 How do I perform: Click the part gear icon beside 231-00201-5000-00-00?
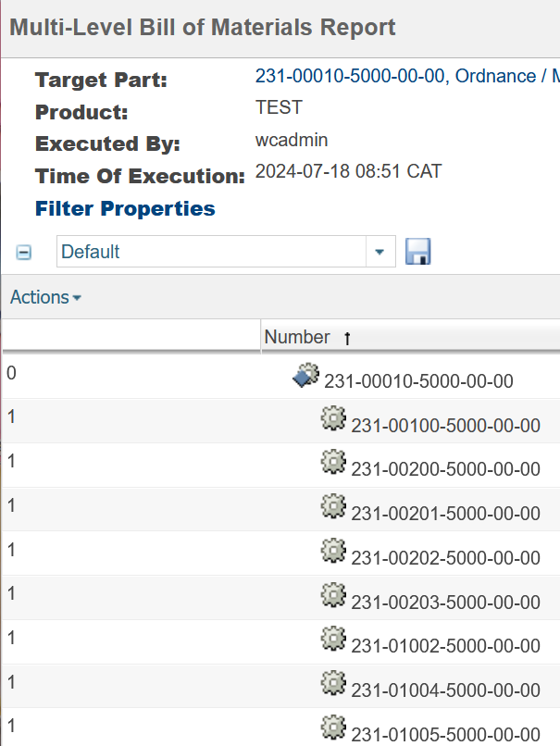[x=333, y=506]
